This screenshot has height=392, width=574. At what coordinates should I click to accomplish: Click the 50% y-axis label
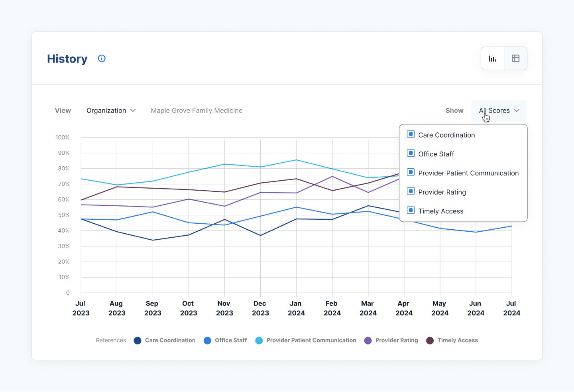coord(64,215)
